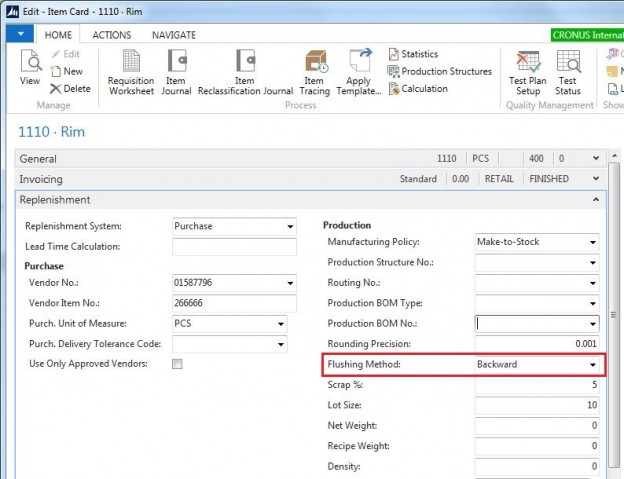Image resolution: width=624 pixels, height=479 pixels.
Task: Click the General tab header label
Action: (x=38, y=159)
